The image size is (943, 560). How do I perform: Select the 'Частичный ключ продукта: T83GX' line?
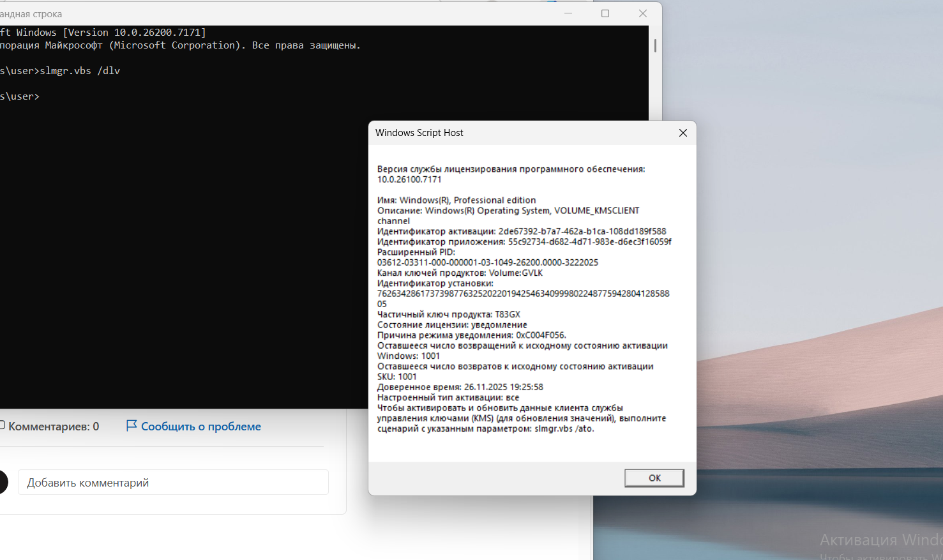[449, 314]
